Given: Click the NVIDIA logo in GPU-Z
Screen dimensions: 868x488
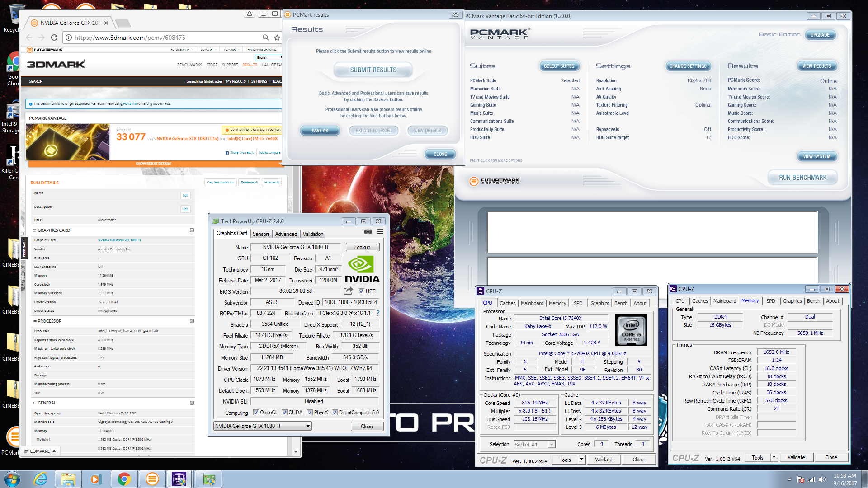Looking at the screenshot, I should tap(362, 270).
